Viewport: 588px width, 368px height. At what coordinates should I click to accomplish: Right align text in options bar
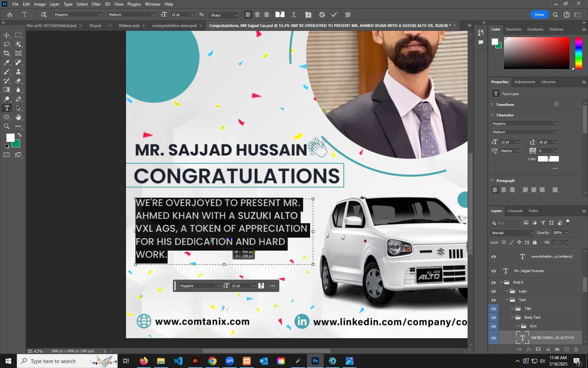(267, 15)
